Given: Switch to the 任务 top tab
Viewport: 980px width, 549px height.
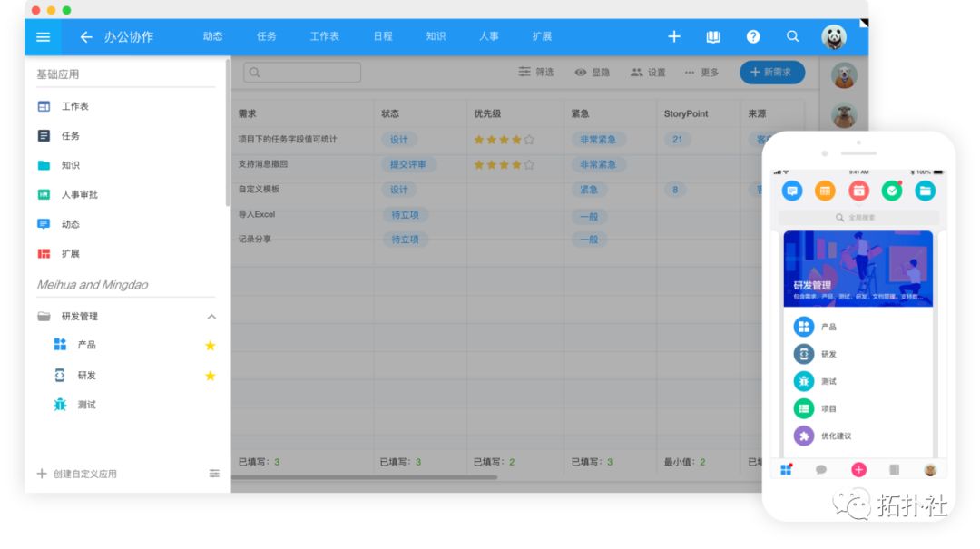Looking at the screenshot, I should click(x=266, y=36).
